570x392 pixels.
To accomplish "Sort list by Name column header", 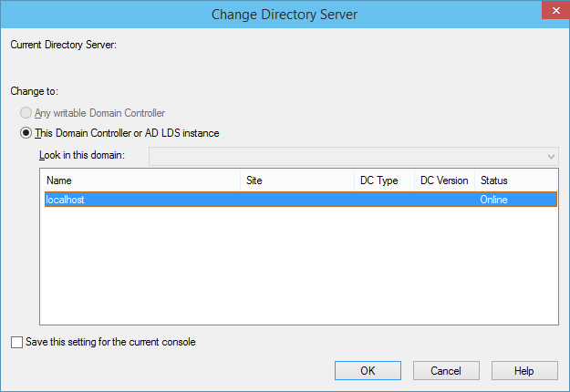I will [141, 181].
